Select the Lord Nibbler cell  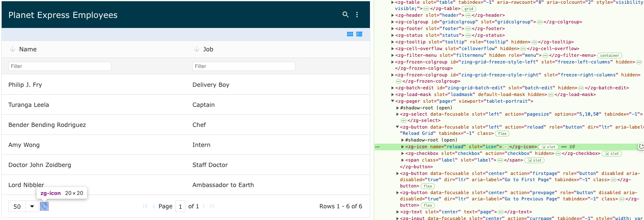pos(94,185)
